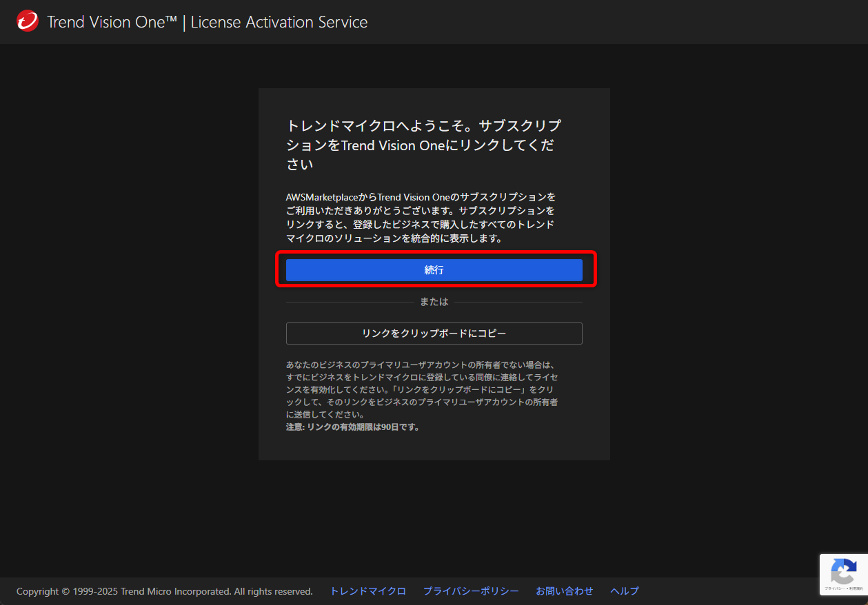Click the トレンドマイクロへようこそ heading

pos(424,145)
